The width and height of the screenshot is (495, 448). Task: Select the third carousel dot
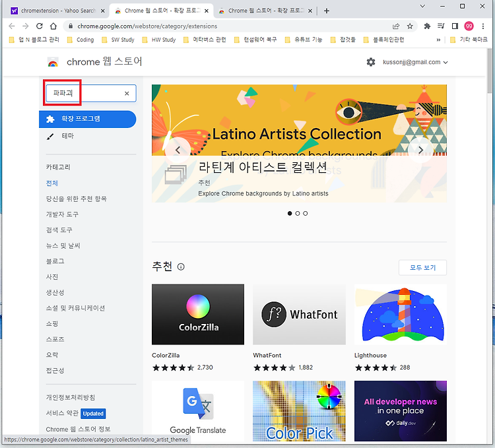point(306,214)
